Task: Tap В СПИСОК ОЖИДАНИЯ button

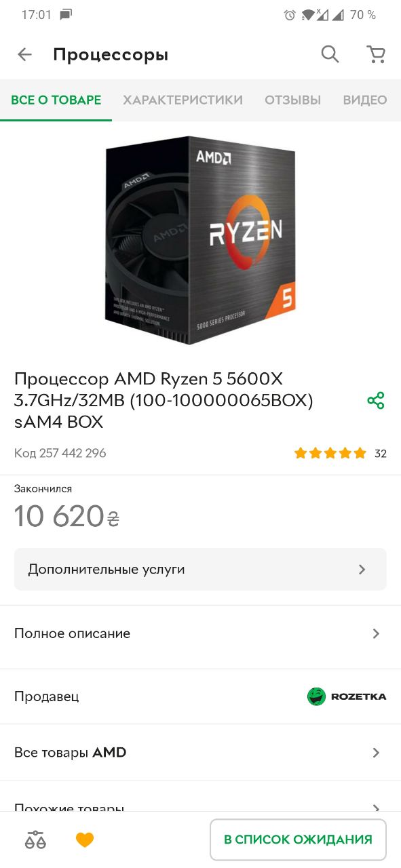Action: (x=298, y=840)
